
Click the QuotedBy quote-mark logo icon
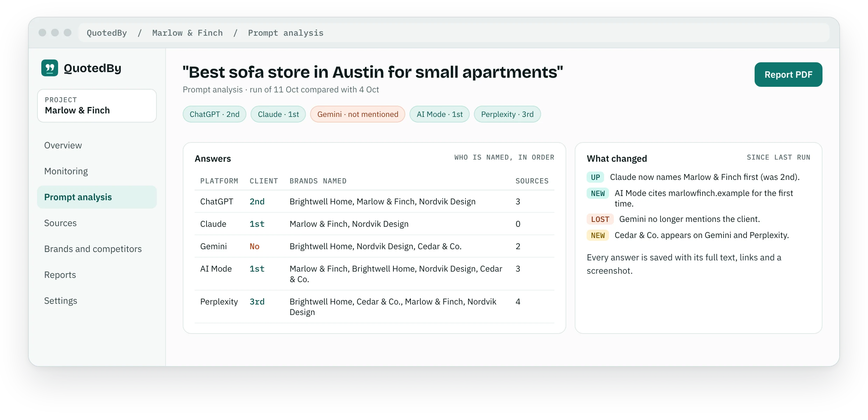[x=50, y=68]
